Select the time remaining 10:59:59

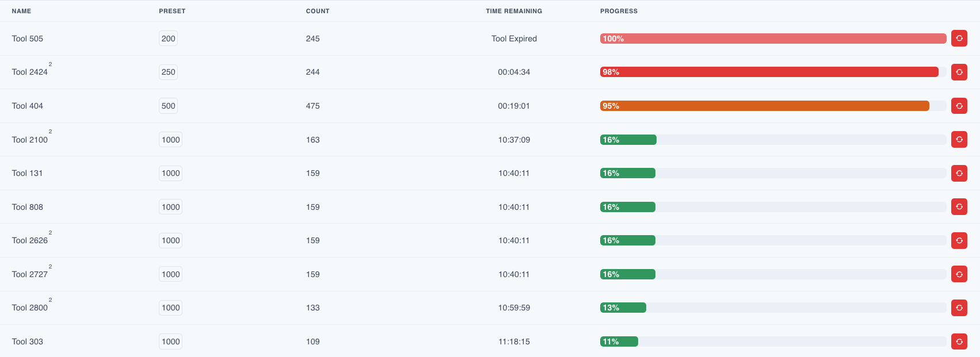514,308
